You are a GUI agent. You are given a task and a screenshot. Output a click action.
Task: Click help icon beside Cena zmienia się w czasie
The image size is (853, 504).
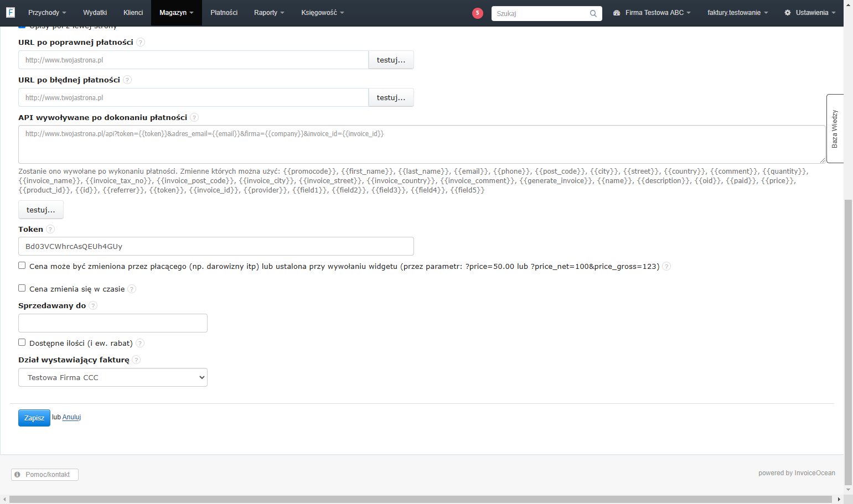click(132, 289)
